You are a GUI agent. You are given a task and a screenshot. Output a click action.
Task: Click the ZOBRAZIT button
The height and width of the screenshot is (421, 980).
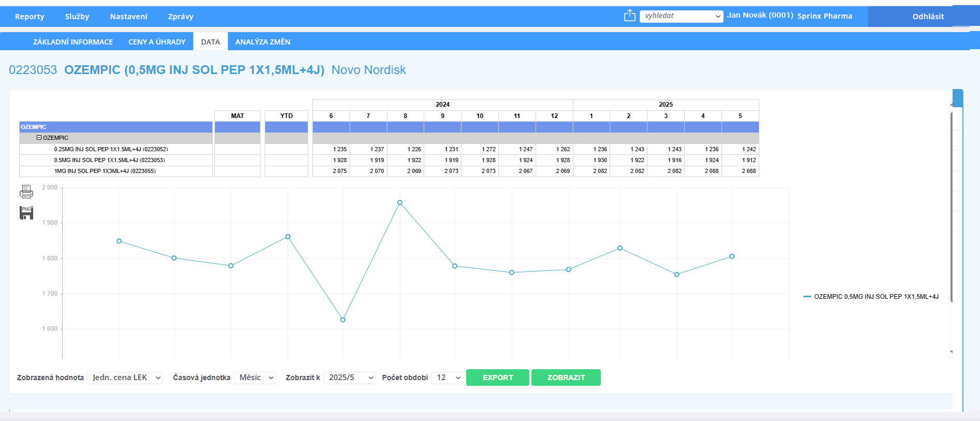(566, 378)
